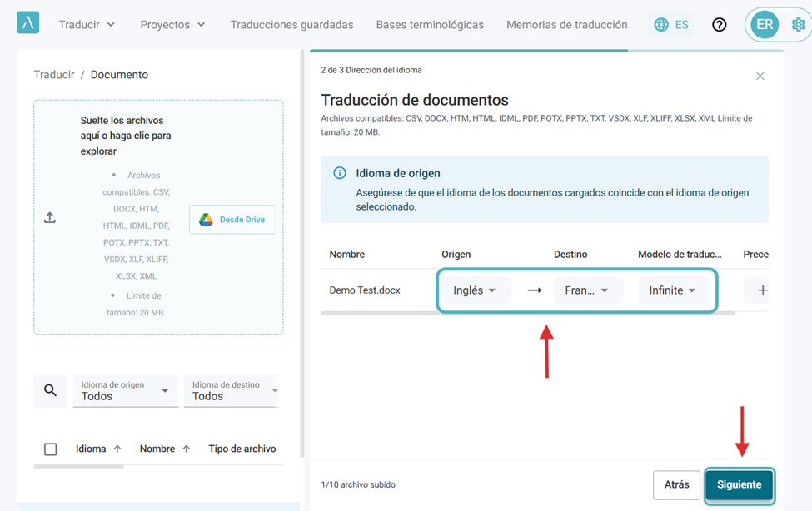
Task: Open settings via the gear icon
Action: pyautogui.click(x=798, y=24)
